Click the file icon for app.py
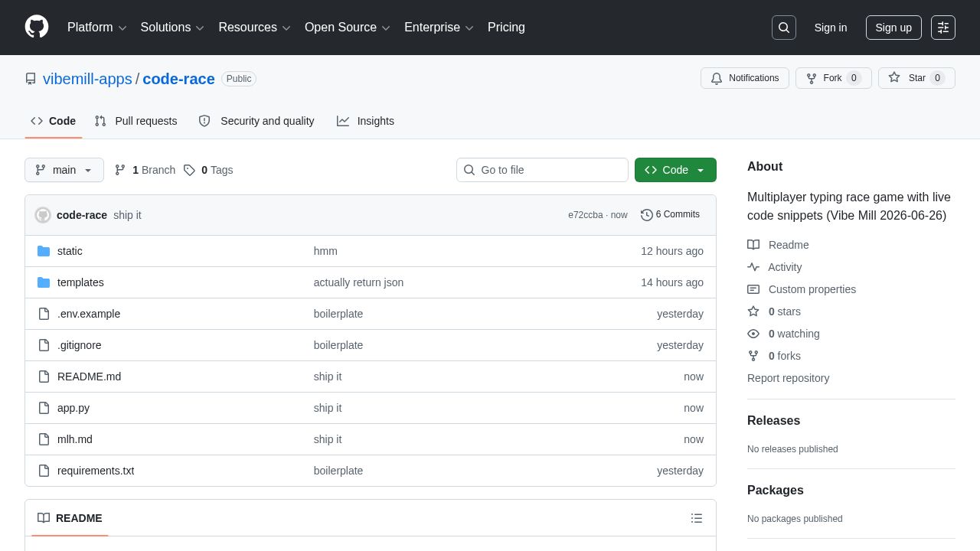 coord(44,408)
